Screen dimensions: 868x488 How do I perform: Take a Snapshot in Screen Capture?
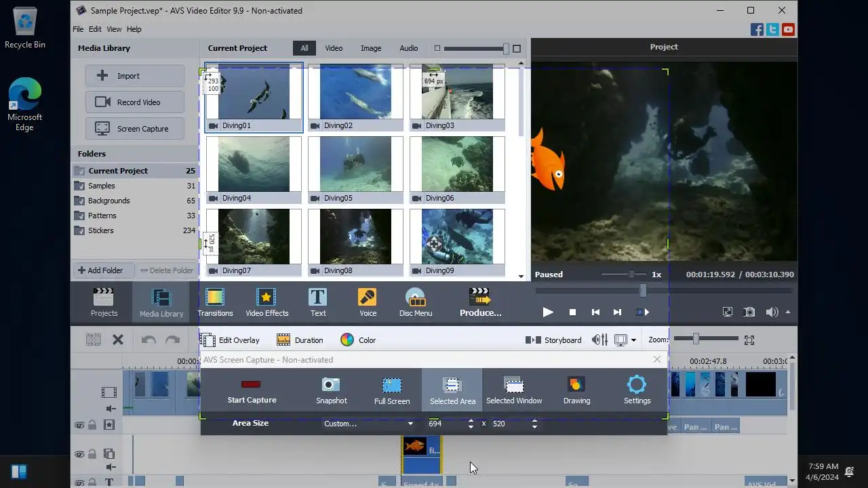point(331,390)
